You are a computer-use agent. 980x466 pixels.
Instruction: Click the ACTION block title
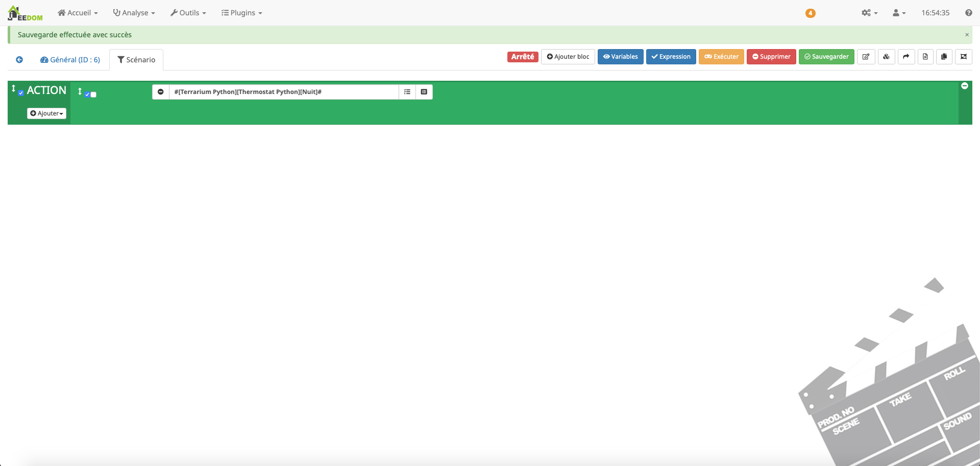[46, 90]
